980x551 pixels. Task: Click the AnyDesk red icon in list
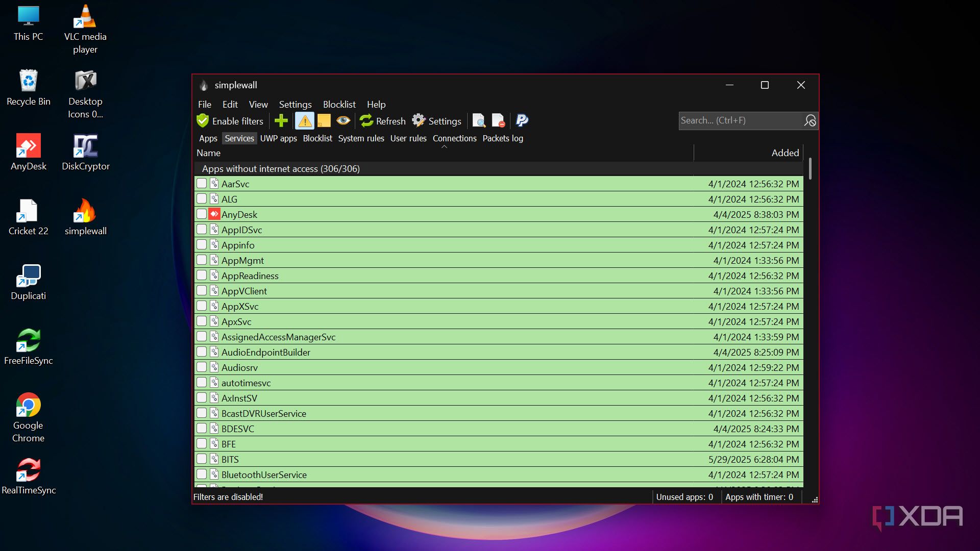tap(214, 214)
